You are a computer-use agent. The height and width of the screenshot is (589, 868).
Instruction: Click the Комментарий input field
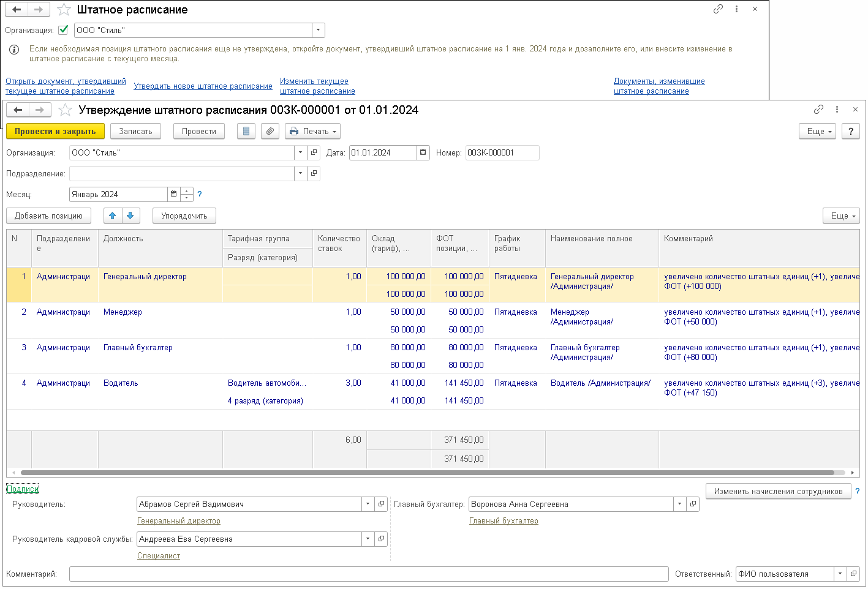368,574
